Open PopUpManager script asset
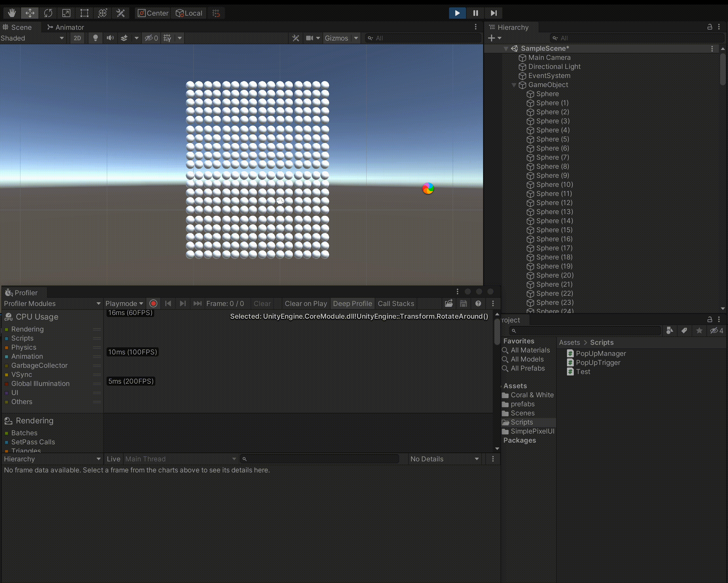The image size is (728, 583). tap(596, 354)
